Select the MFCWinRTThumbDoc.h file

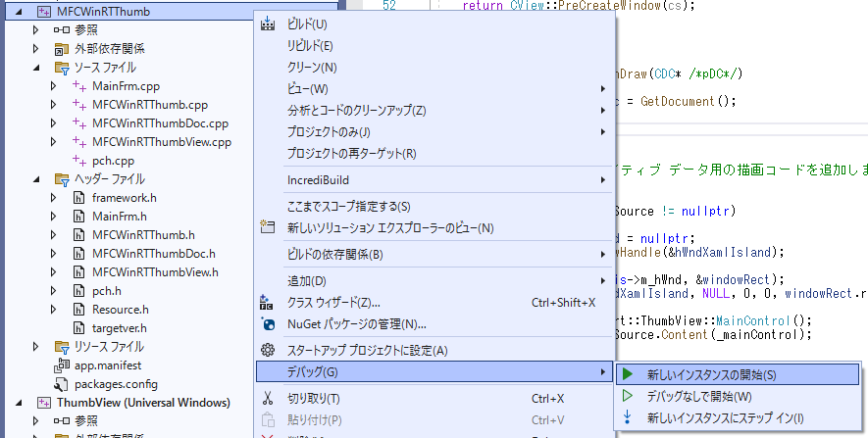154,254
